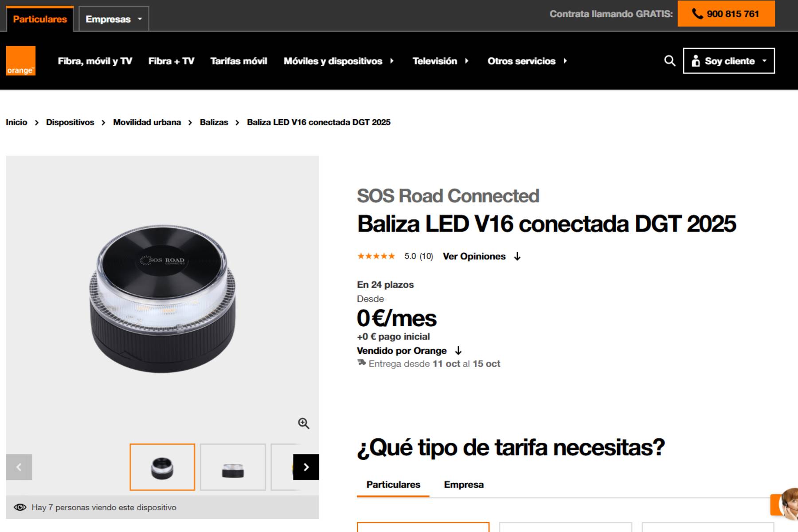Click the eye icon for viewers count
The width and height of the screenshot is (798, 532).
pyautogui.click(x=20, y=507)
